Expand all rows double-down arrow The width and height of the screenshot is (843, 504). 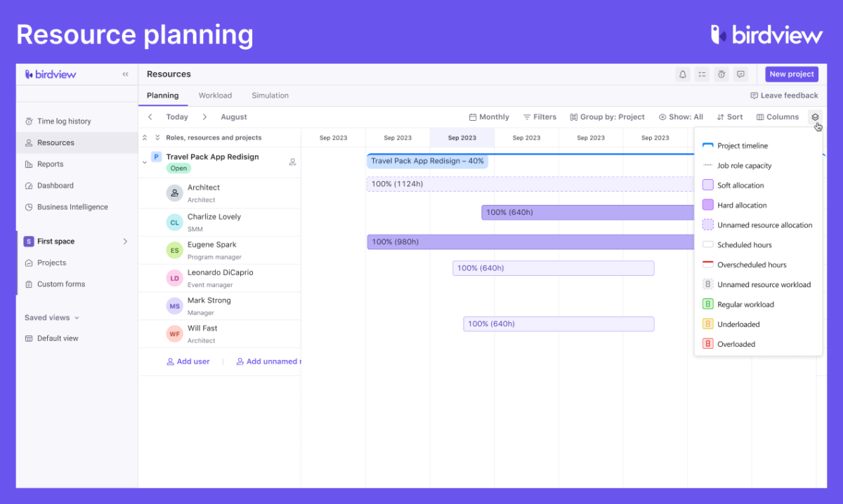pyautogui.click(x=157, y=138)
